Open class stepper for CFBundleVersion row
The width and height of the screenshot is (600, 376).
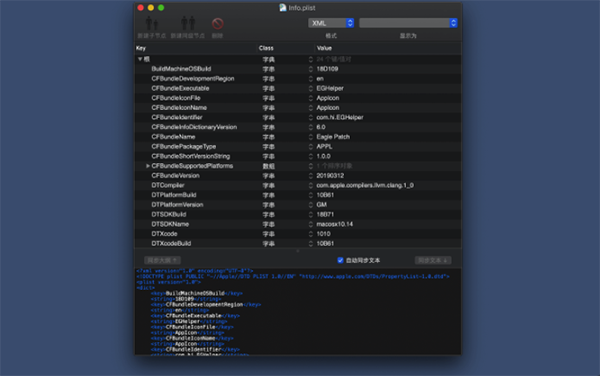[311, 176]
